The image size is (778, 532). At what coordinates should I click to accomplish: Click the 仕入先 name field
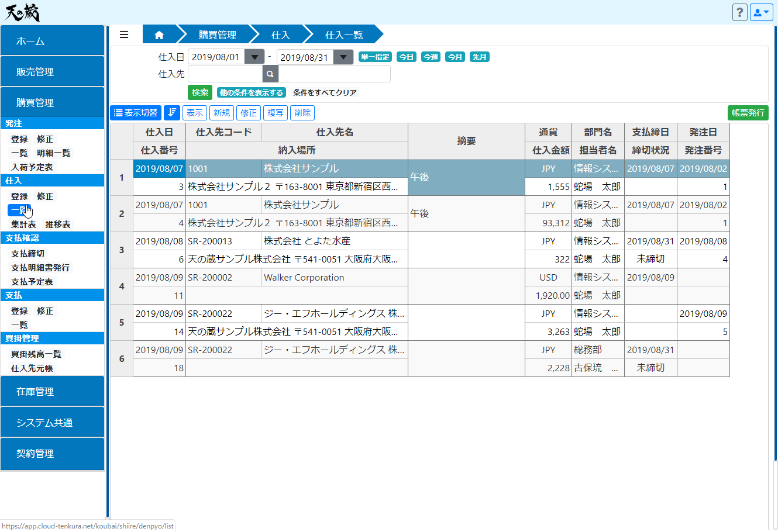point(335,74)
